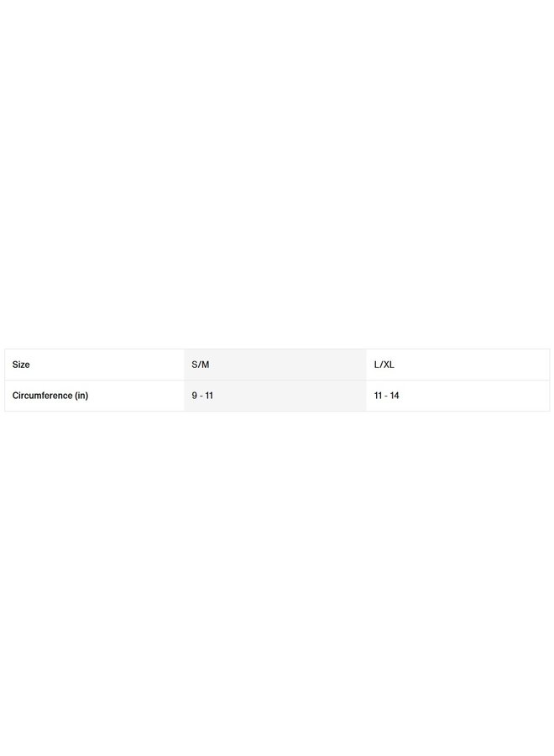
Task: Click the slash in the S/M label
Action: 200,365
